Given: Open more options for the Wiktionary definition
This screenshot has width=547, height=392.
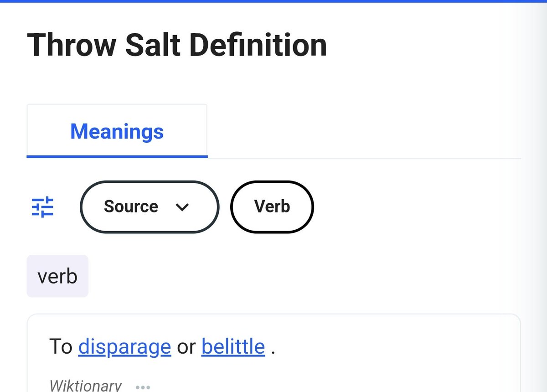Looking at the screenshot, I should point(143,387).
